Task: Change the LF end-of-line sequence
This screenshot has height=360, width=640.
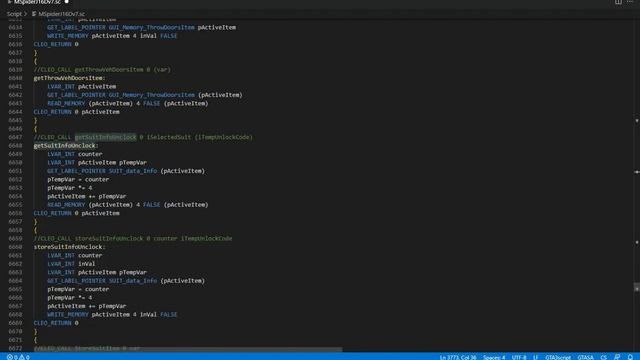Action: point(535,357)
